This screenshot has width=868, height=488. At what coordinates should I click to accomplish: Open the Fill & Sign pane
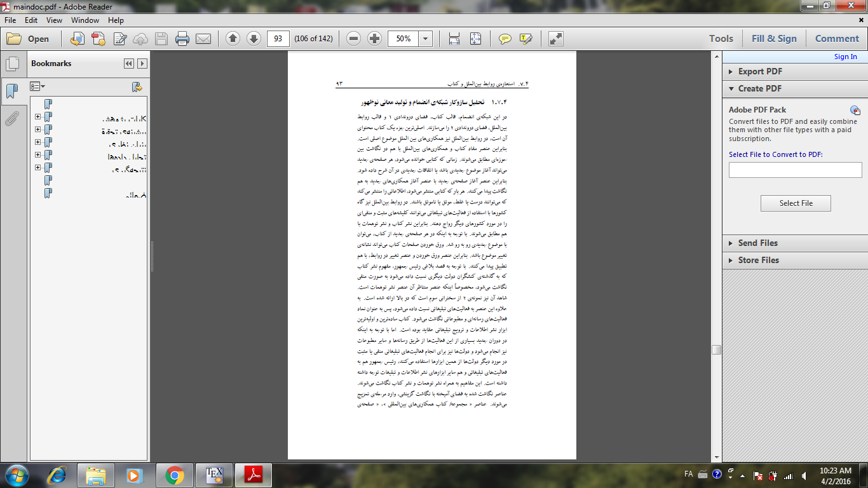pos(773,39)
